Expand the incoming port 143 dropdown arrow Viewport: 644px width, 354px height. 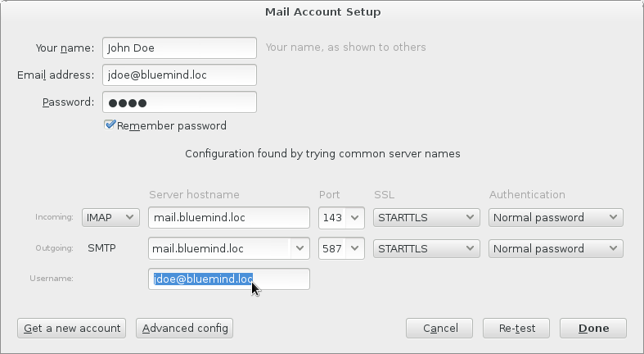[x=355, y=217]
